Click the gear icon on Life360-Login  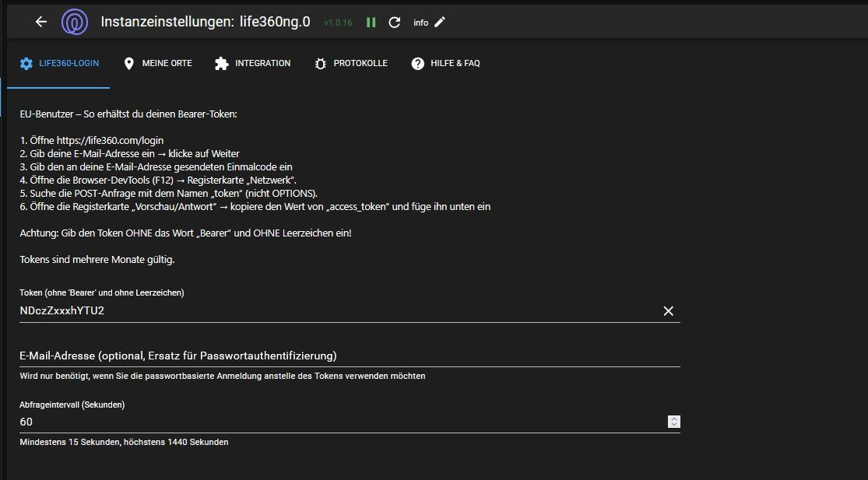point(27,64)
